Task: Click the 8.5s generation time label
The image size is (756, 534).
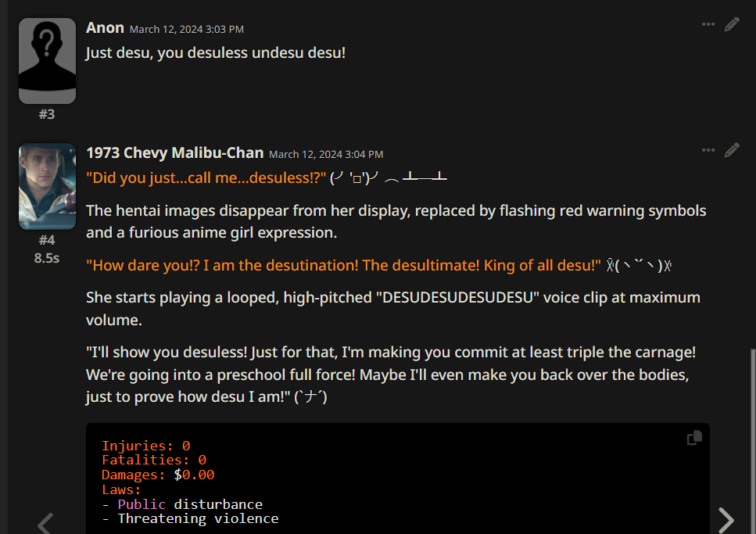Action: 47,258
